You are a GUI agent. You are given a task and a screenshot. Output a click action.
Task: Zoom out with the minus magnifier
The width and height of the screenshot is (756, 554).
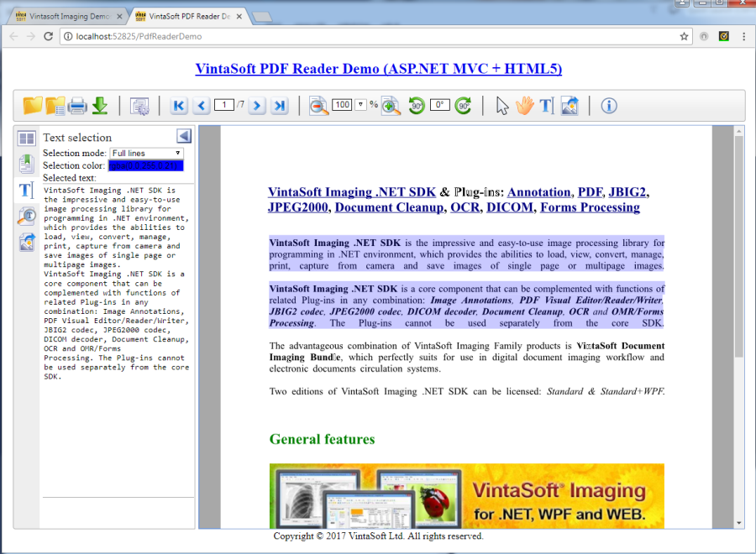pyautogui.click(x=318, y=106)
